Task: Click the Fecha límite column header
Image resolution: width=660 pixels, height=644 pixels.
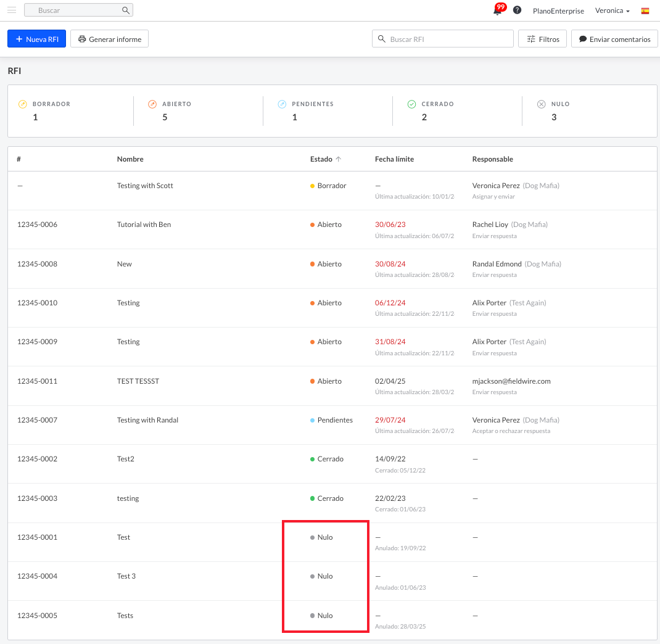Action: point(394,159)
